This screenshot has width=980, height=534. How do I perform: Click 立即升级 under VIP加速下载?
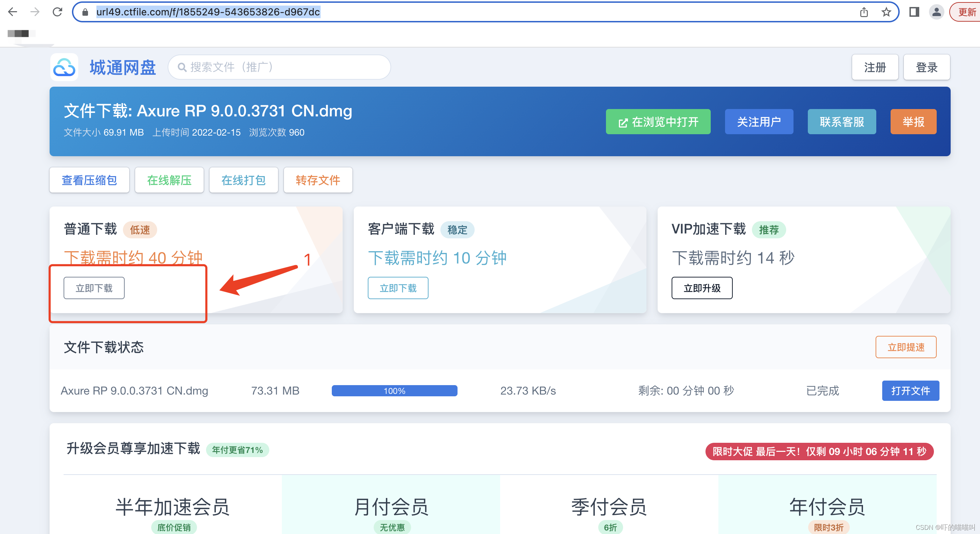[x=702, y=288]
